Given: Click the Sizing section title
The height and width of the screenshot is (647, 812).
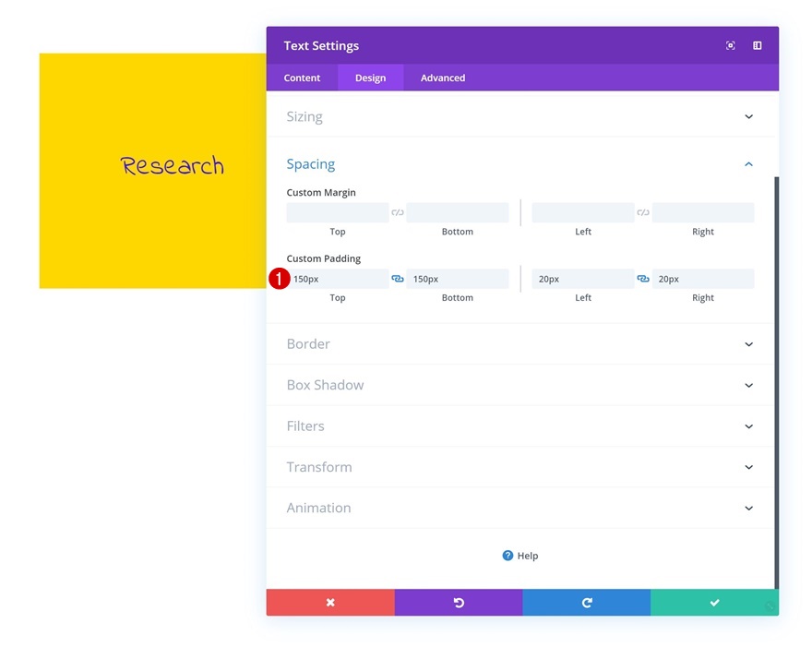Looking at the screenshot, I should pyautogui.click(x=304, y=116).
